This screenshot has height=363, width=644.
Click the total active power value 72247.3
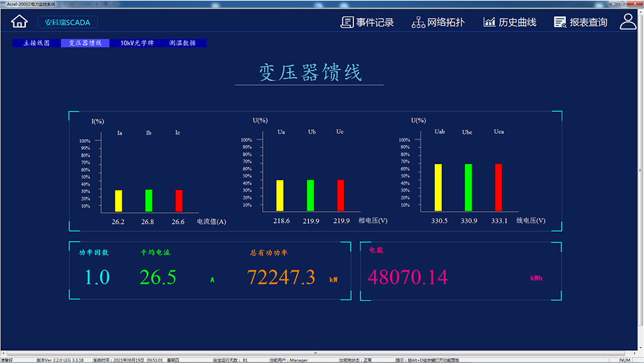pos(281,277)
